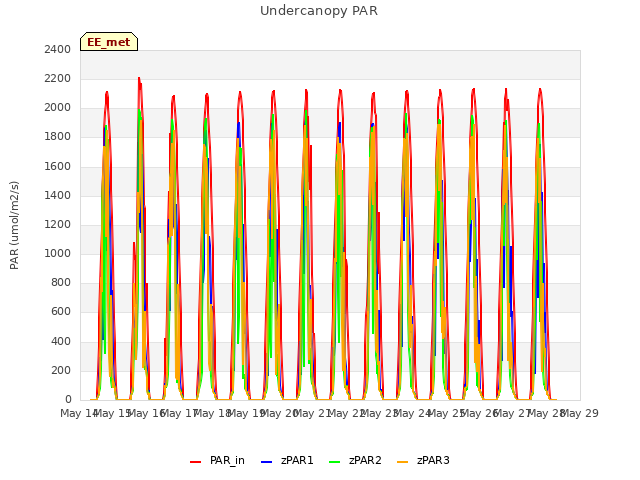This screenshot has height=480, width=640.
Task: Select the zPAR3 legend entry
Action: coord(423,460)
